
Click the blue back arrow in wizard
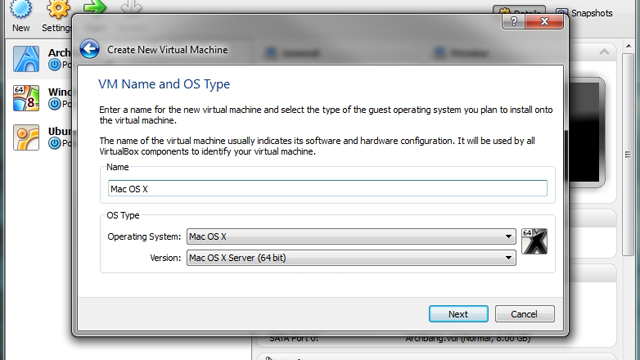tap(89, 49)
